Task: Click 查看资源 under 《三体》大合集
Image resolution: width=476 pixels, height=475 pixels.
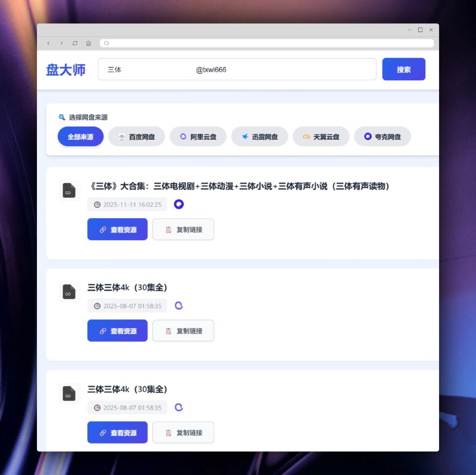Action: coord(117,229)
